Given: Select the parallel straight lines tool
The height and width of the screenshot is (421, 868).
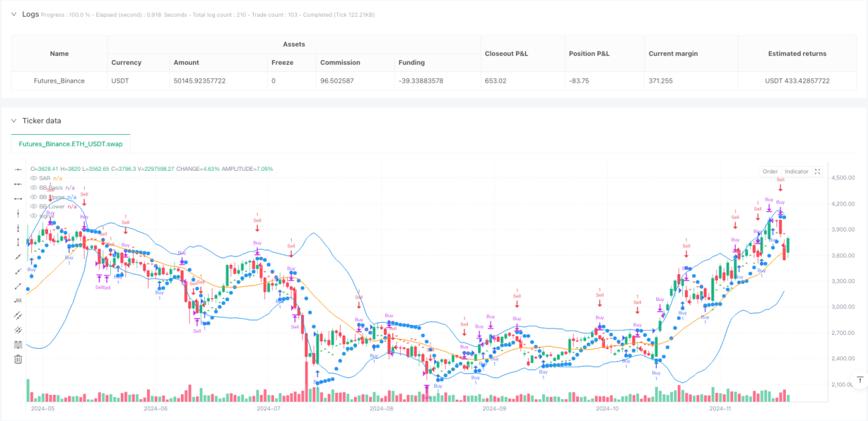Looking at the screenshot, I should tap(18, 330).
